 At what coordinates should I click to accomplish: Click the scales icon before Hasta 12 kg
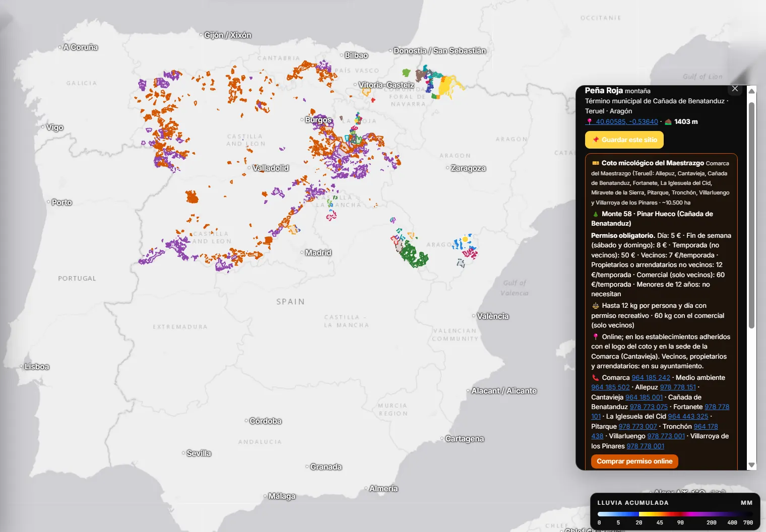coord(595,306)
